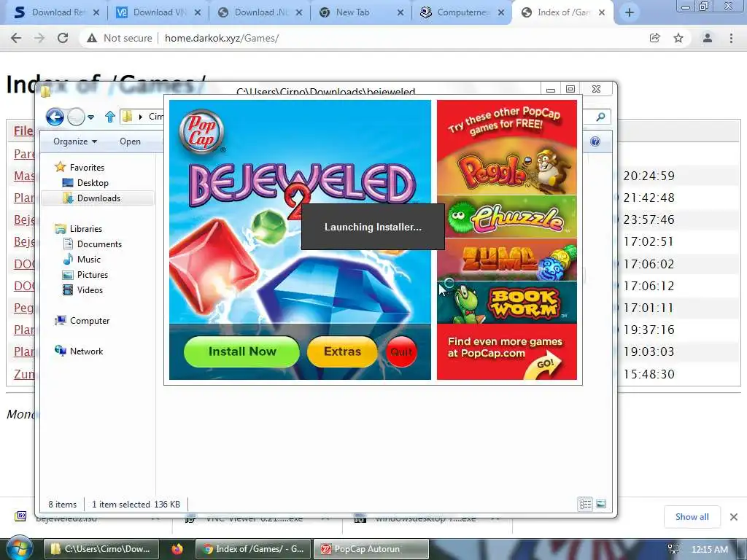Image resolution: width=747 pixels, height=560 pixels.
Task: Switch to the Download .N... browser tab
Action: (260, 12)
